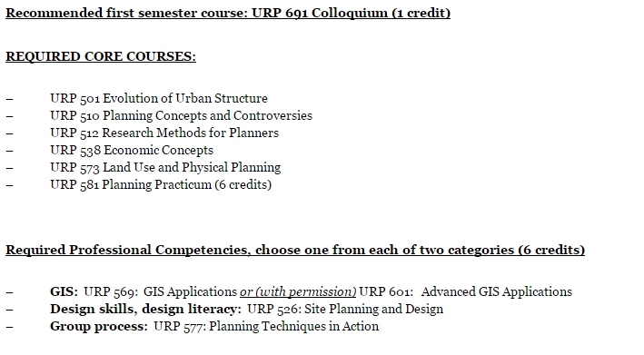The width and height of the screenshot is (644, 355).
Task: Click URP 526: Site Planning and Design
Action: tap(345, 309)
